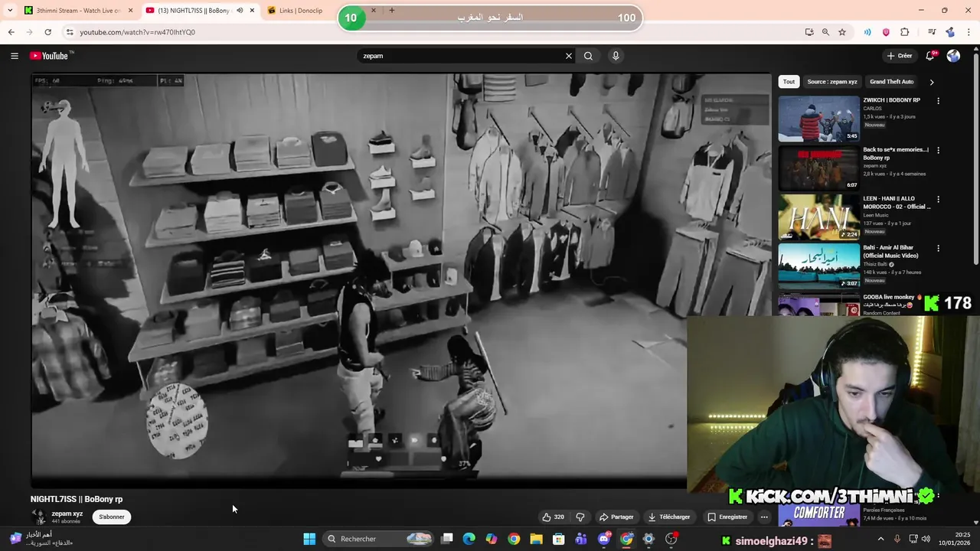
Task: Select the 'Grand Theft Auto' chip
Action: coord(891,82)
